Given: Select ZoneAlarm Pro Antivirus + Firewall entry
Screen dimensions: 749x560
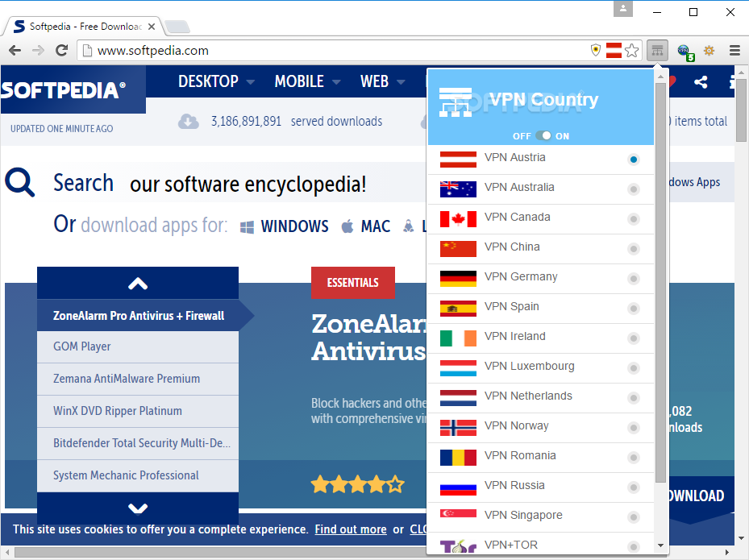Looking at the screenshot, I should [138, 316].
